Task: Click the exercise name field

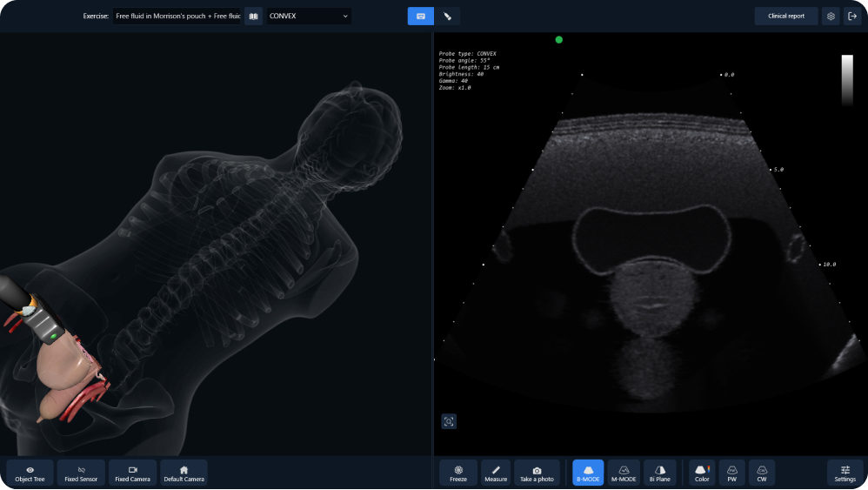Action: tap(177, 16)
